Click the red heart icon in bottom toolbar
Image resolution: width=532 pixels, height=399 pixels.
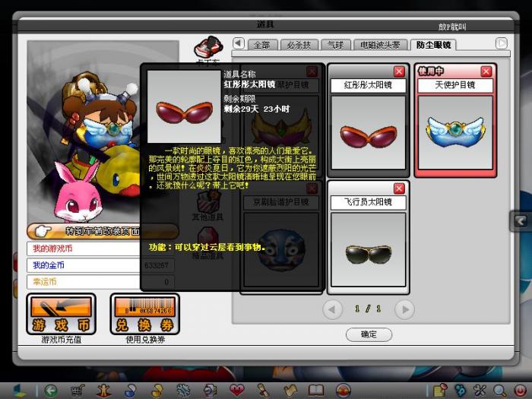coord(236,391)
